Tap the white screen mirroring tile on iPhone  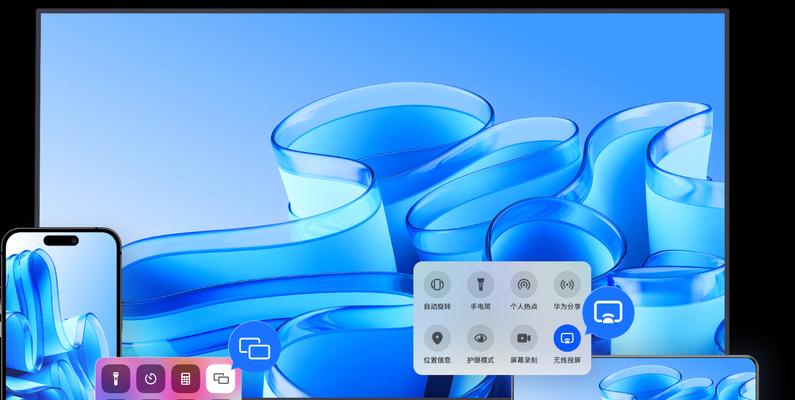point(221,379)
